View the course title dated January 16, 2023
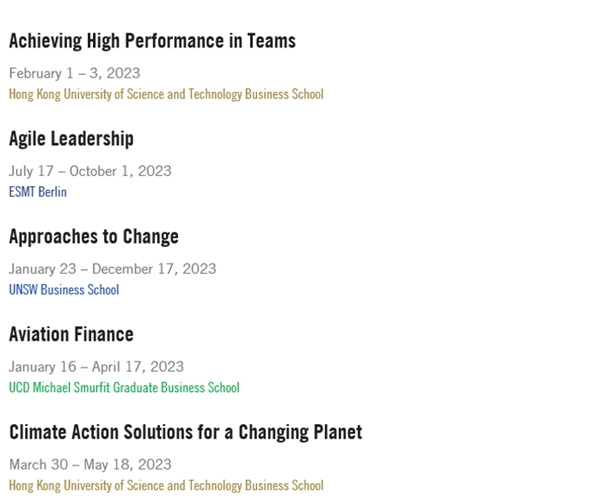 [x=71, y=335]
